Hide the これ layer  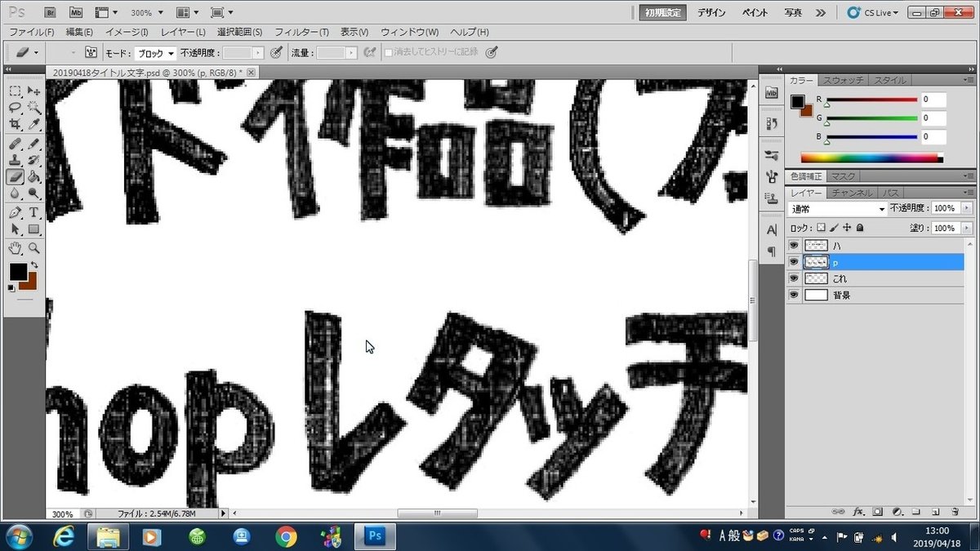click(794, 278)
